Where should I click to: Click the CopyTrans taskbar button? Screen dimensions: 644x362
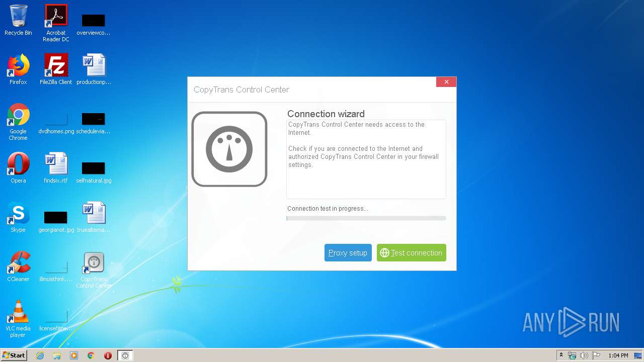click(125, 355)
